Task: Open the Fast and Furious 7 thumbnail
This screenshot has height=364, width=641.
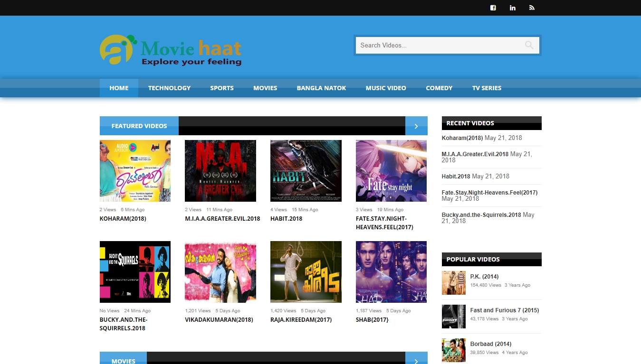Action: [454, 317]
